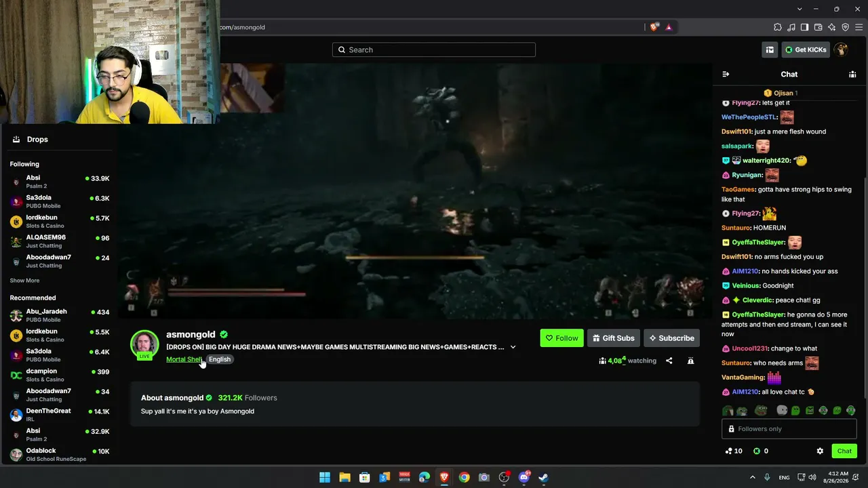Open Discord from the taskbar
The width and height of the screenshot is (868, 488).
(x=524, y=477)
